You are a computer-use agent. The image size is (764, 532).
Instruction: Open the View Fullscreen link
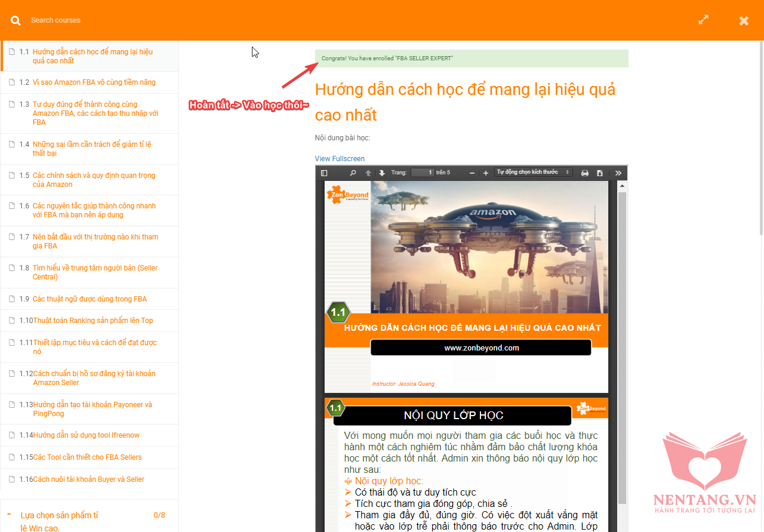coord(340,159)
